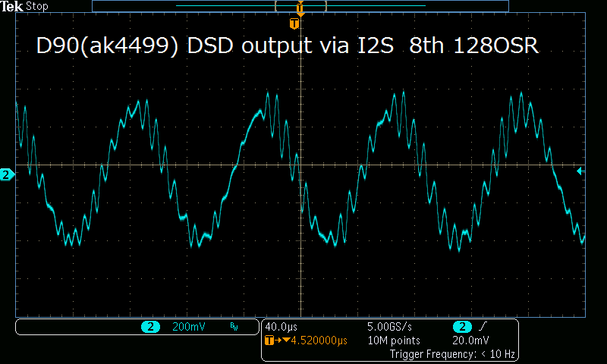Click the orange trigger position T marker
The height and width of the screenshot is (364, 607).
click(x=294, y=24)
